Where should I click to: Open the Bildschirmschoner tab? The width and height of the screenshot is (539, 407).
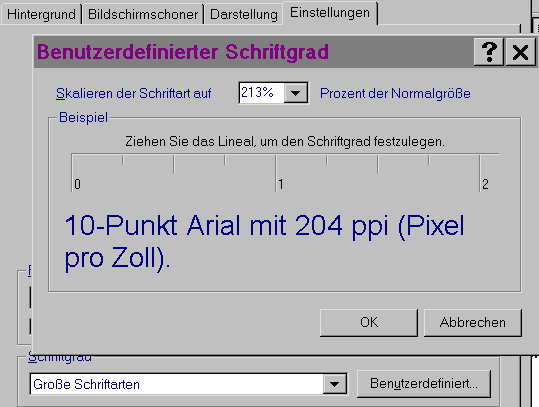[x=143, y=14]
